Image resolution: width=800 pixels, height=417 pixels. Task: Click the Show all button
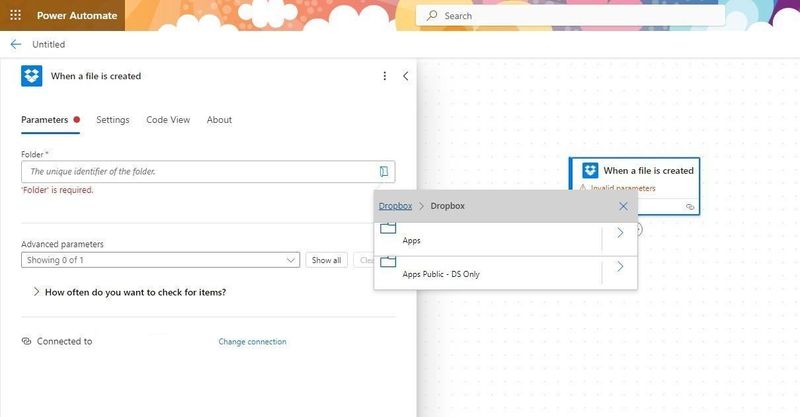(x=327, y=260)
